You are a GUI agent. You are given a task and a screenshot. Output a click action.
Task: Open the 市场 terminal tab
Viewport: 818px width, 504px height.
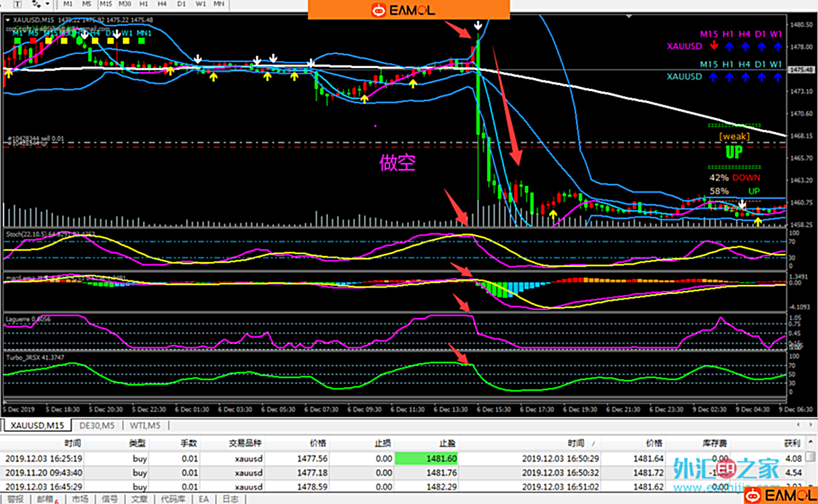80,499
